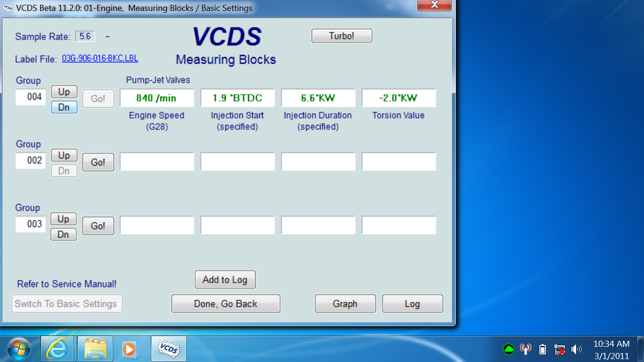Open the battery status tray icon
The image size is (644, 362).
(x=542, y=349)
